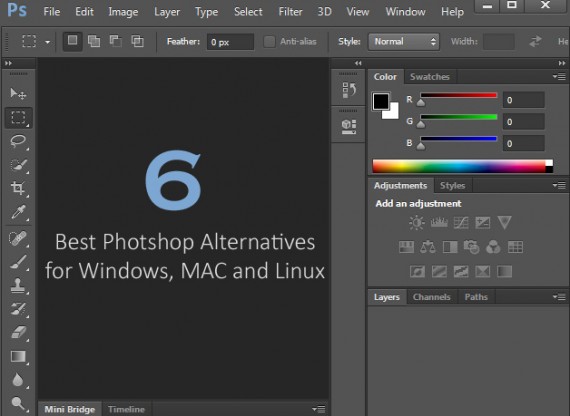
Task: Add a Curves adjustment
Action: pyautogui.click(x=461, y=223)
